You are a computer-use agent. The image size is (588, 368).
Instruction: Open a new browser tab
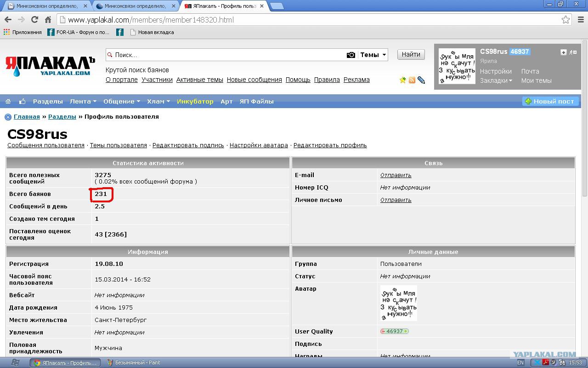276,6
